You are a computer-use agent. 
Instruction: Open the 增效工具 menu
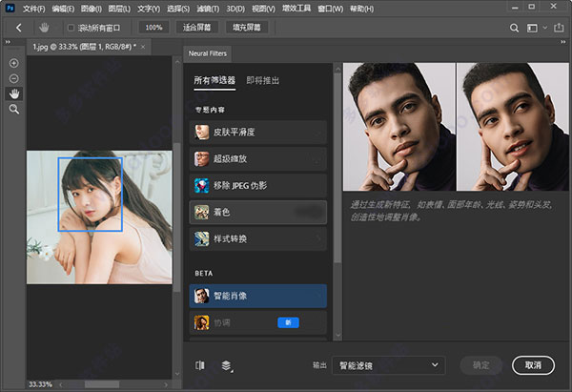pos(296,8)
